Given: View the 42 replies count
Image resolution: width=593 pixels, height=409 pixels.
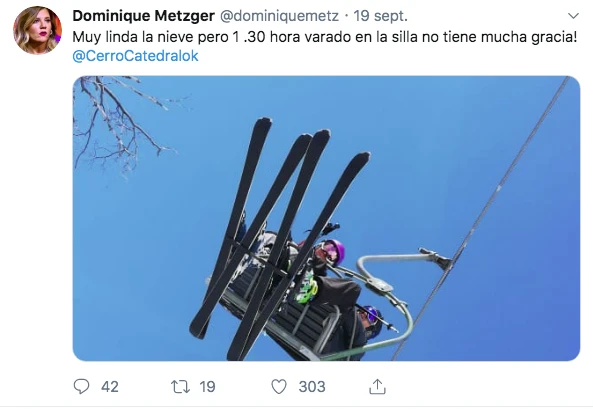Looking at the screenshot, I should coord(110,387).
